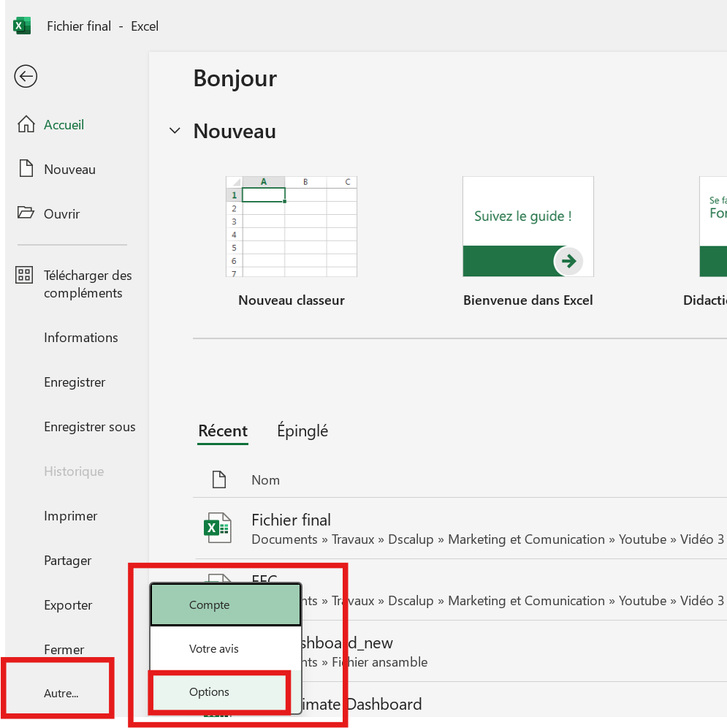Click the document icon in the Nom header
The image size is (727, 728).
click(218, 479)
